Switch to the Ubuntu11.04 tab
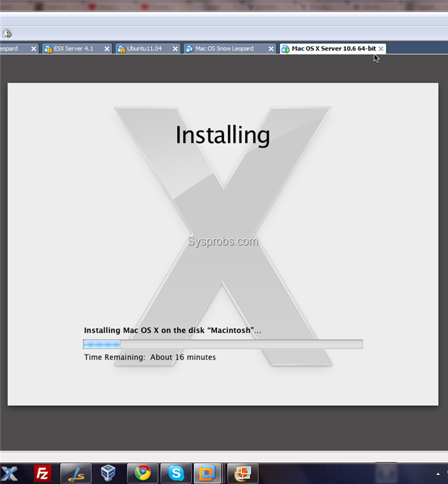 click(x=148, y=49)
